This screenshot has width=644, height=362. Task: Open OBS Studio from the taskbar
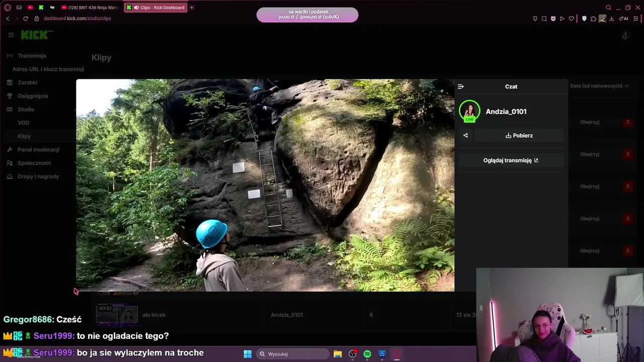coord(353,354)
